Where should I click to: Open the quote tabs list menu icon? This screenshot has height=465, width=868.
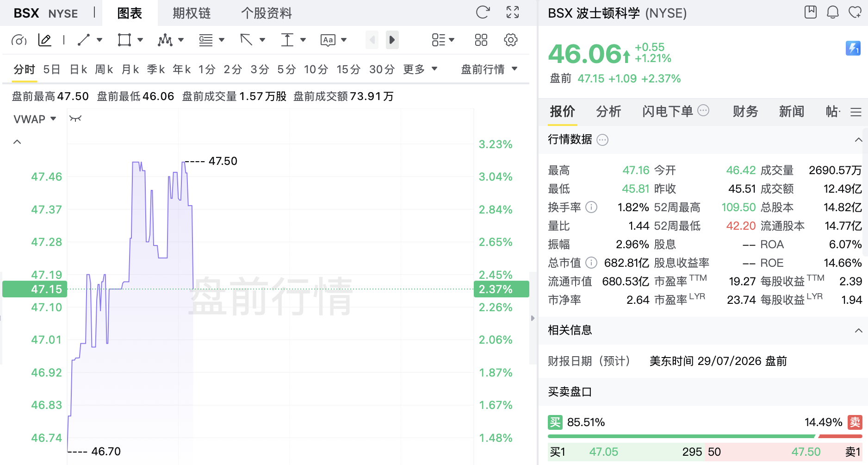[856, 112]
